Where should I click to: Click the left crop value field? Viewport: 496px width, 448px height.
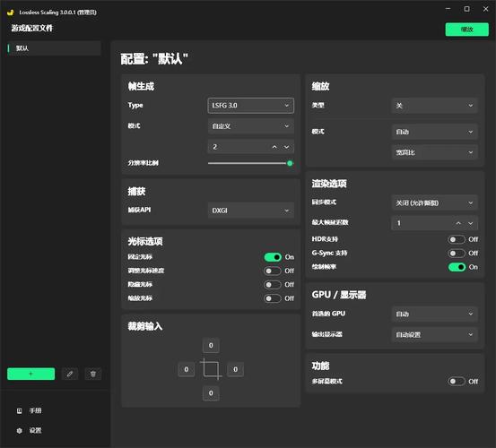click(187, 369)
